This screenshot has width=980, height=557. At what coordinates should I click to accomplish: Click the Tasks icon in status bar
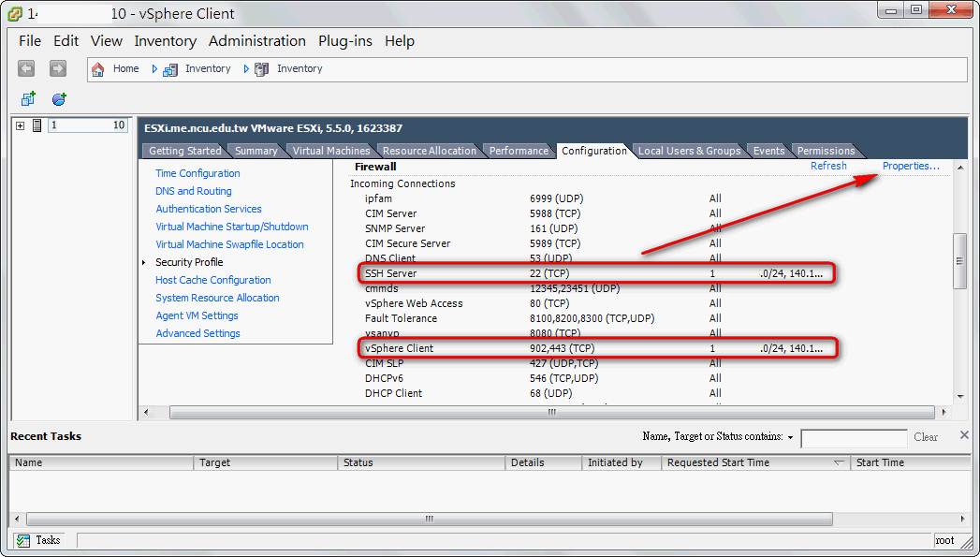[23, 540]
